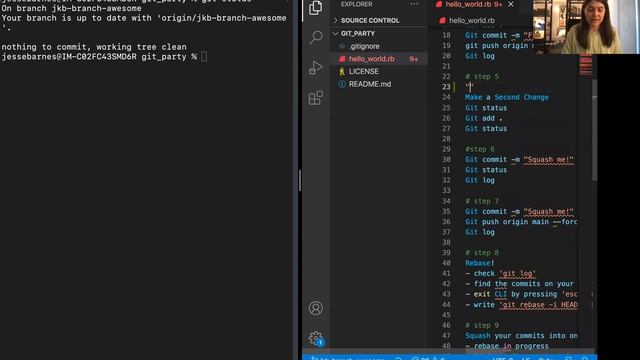
Task: Click 'Git status' on line 31
Action: point(486,170)
